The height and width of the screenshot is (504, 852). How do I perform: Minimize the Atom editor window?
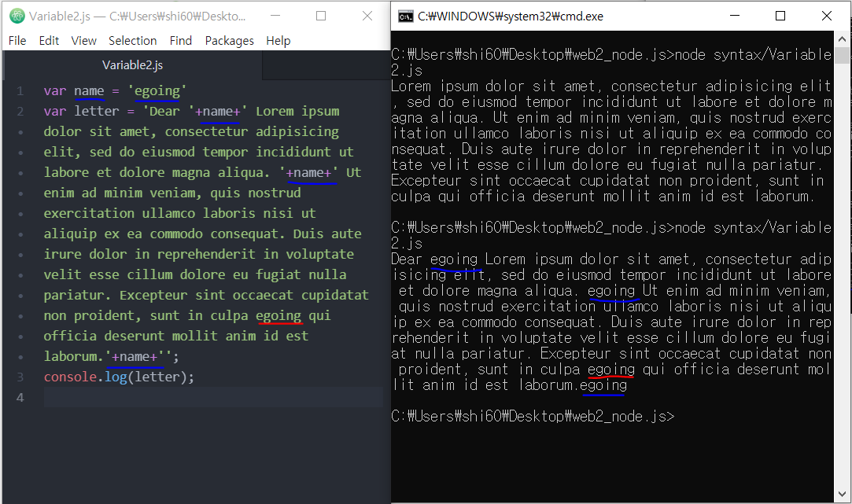275,16
